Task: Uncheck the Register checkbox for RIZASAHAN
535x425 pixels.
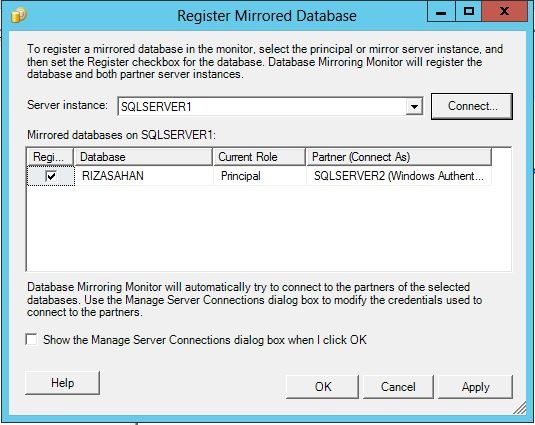Action: [51, 176]
